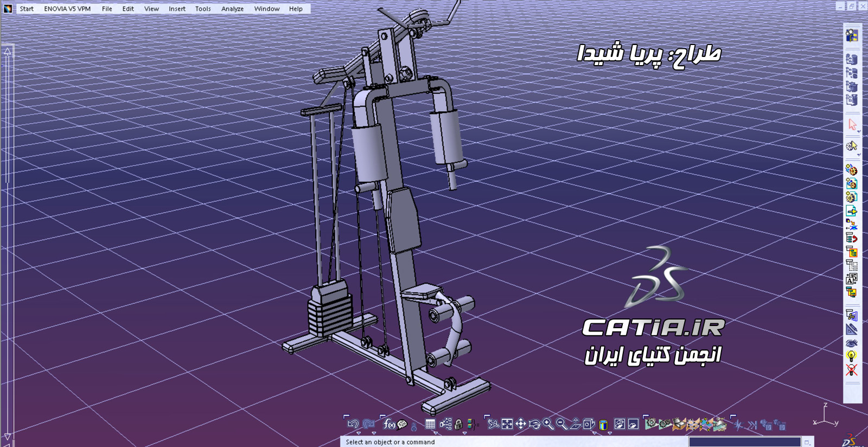Image resolution: width=868 pixels, height=447 pixels.
Task: Click the small window icon beside command field
Action: click(807, 442)
